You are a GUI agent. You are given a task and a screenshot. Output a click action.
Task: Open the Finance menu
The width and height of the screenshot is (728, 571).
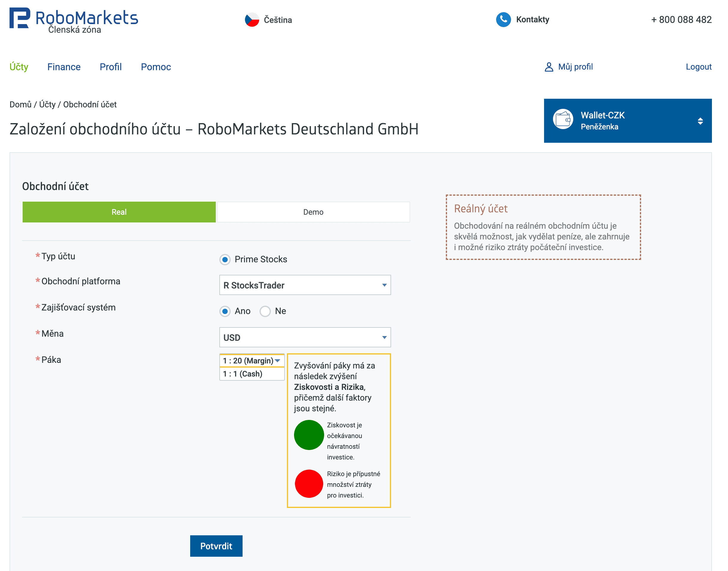point(64,67)
